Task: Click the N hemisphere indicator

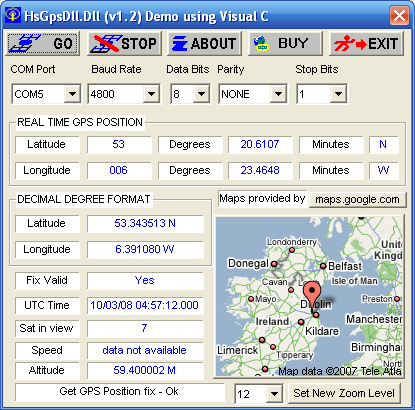Action: [x=383, y=144]
